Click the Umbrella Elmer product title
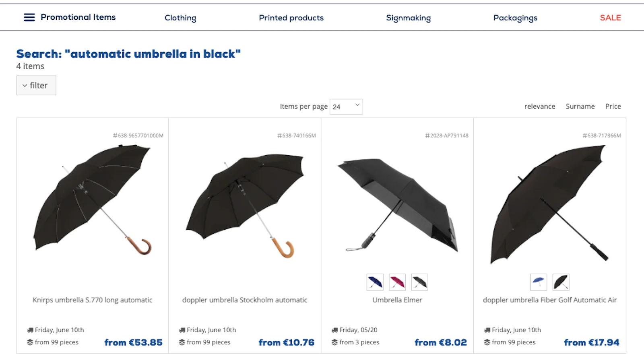This screenshot has height=362, width=644. (x=397, y=300)
